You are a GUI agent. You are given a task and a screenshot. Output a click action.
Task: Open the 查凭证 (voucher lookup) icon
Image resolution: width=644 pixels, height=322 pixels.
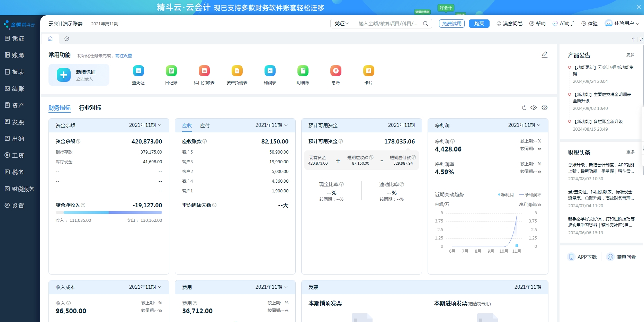[138, 71]
